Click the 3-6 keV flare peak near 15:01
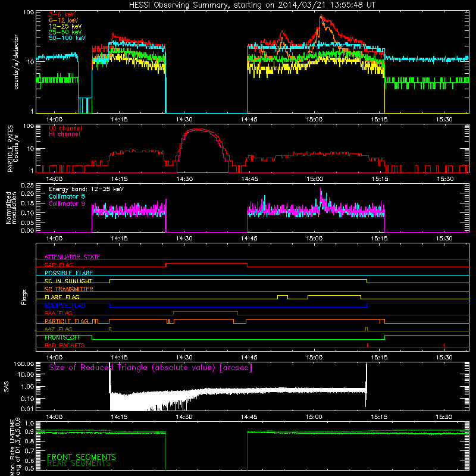 point(321,16)
